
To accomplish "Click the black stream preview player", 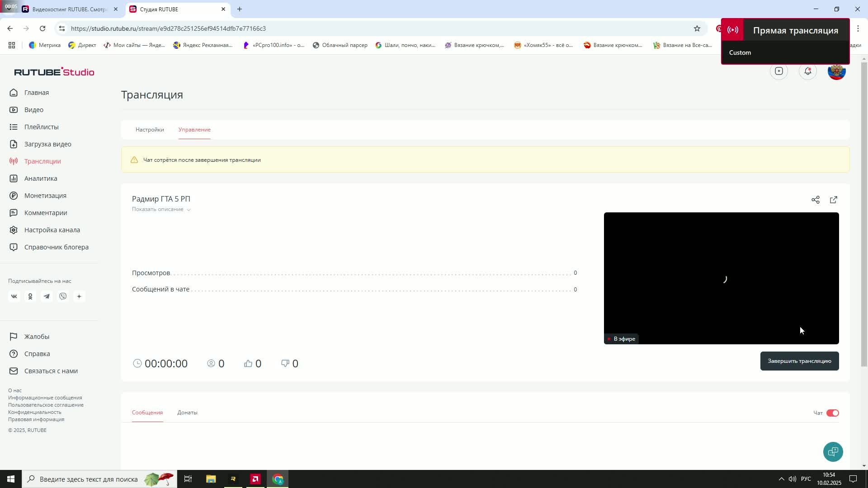I will coord(721,271).
